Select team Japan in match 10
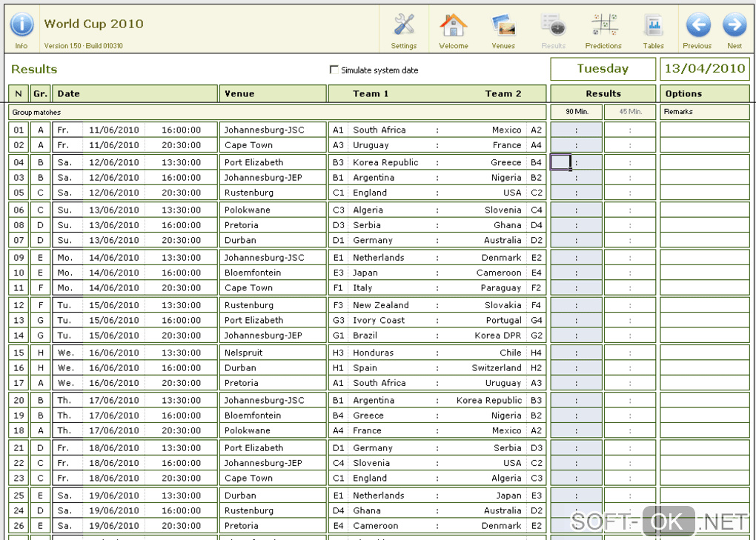Image resolution: width=756 pixels, height=540 pixels. (365, 273)
